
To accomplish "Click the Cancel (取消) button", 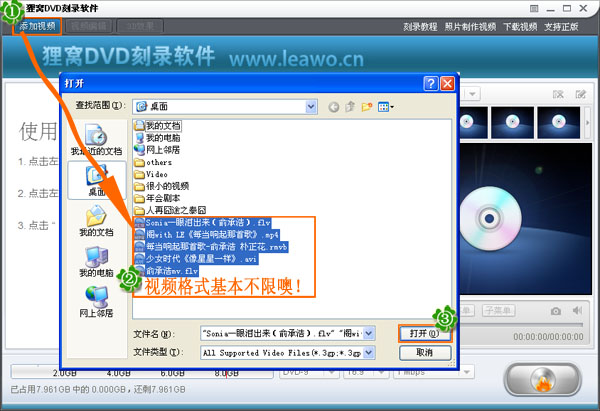I will 424,353.
